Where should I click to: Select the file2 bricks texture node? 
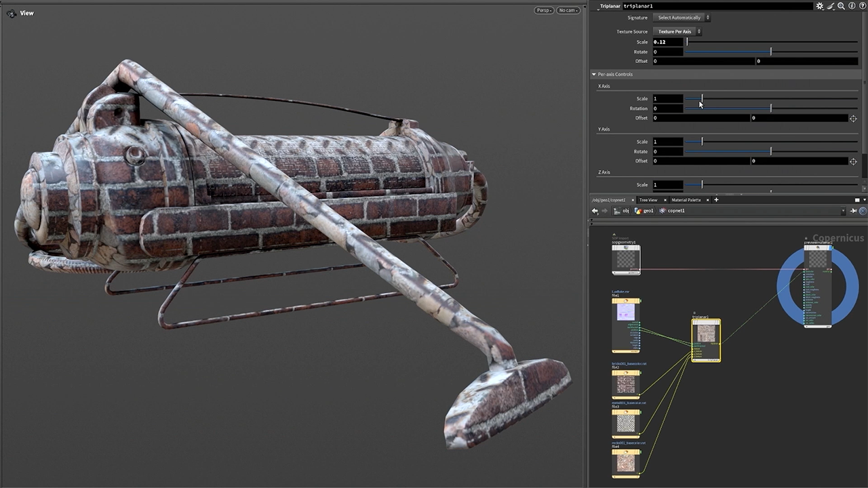pos(625,384)
